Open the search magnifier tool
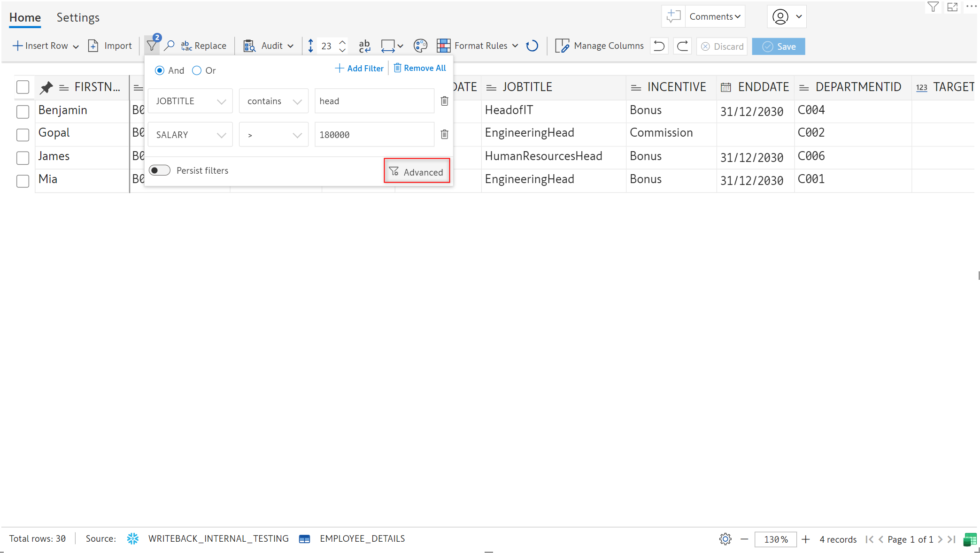Screen dimensions: 980x553 point(169,46)
